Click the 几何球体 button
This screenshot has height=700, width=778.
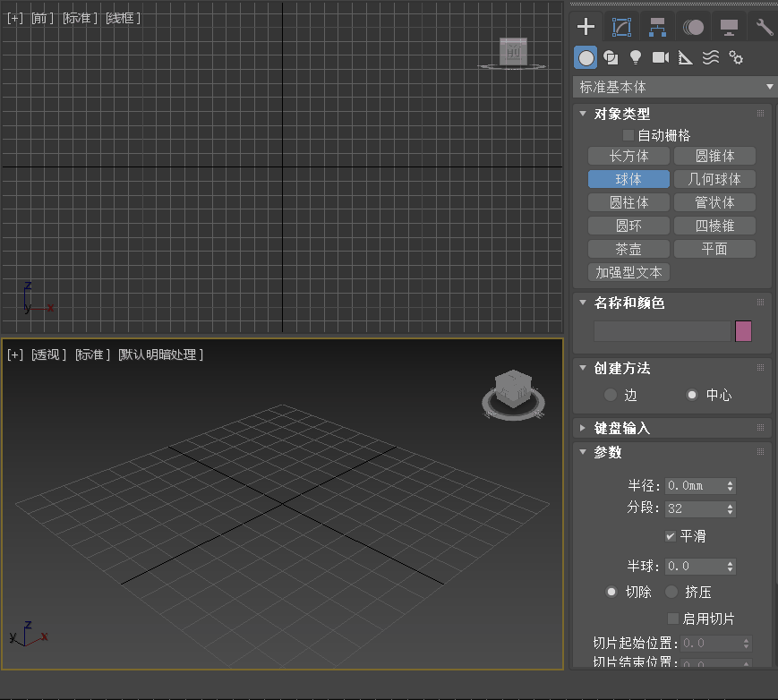[714, 179]
